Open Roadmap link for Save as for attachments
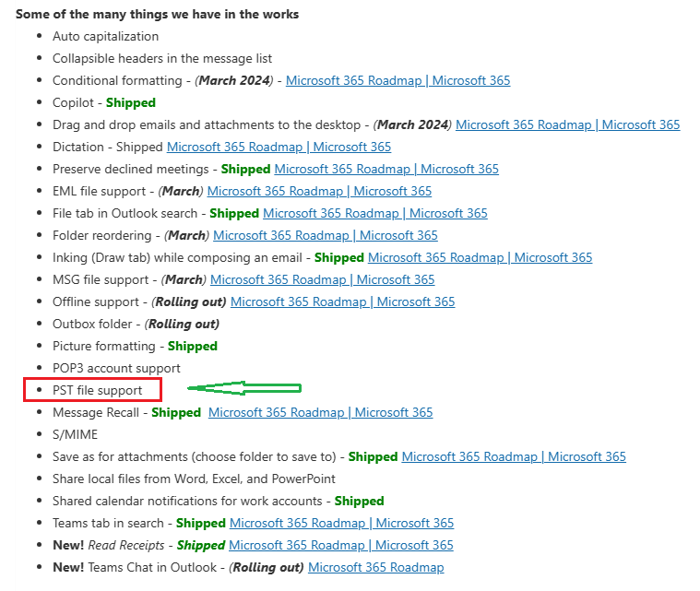Viewport: 700px width, 591px height. [514, 456]
